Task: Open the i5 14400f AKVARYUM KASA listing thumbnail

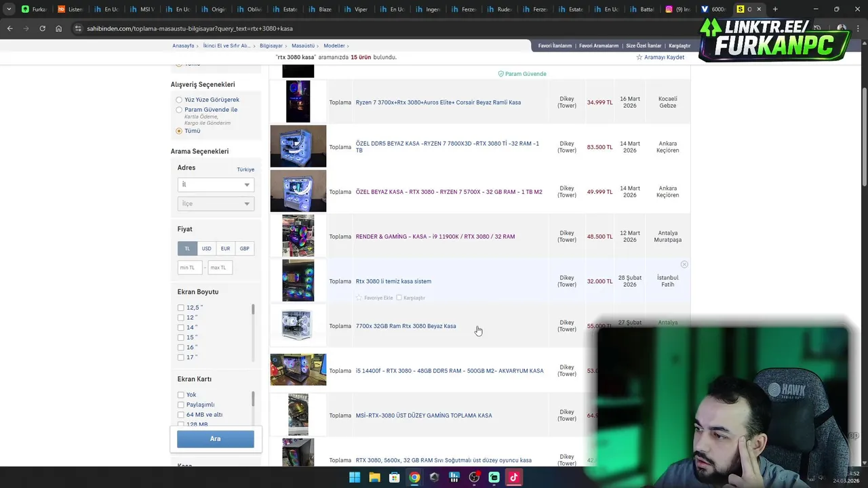Action: point(298,370)
